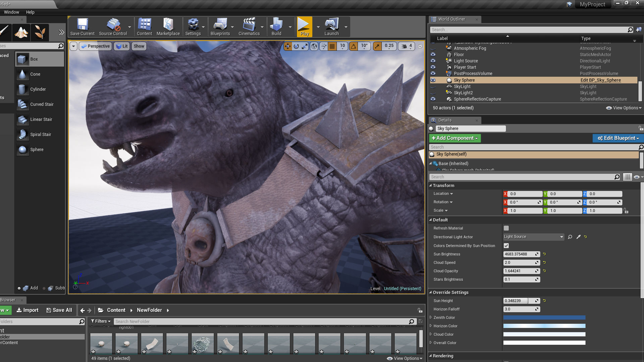Screen dimensions: 644x362
Task: Click the Zenith Color swatch
Action: [544, 317]
